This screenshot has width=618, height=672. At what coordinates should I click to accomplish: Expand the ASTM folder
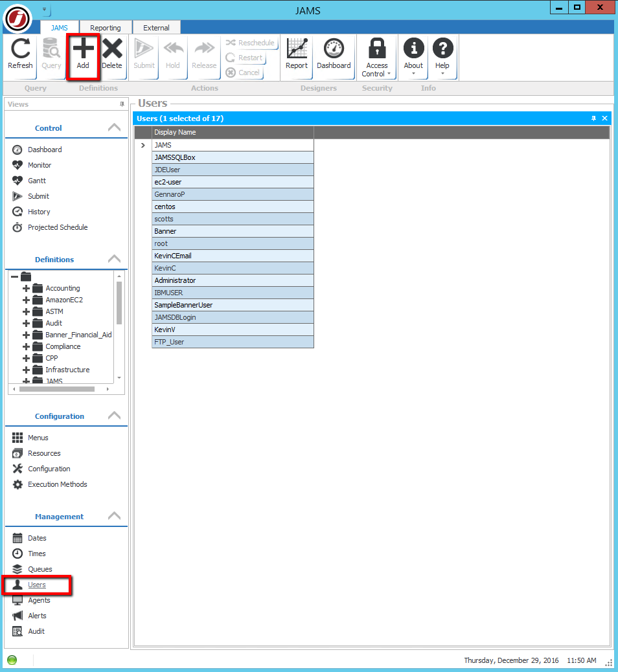coord(26,311)
